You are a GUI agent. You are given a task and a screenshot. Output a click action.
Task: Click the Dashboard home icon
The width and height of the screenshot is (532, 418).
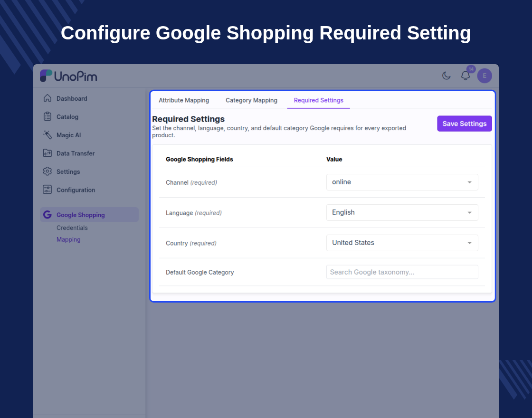(x=47, y=98)
